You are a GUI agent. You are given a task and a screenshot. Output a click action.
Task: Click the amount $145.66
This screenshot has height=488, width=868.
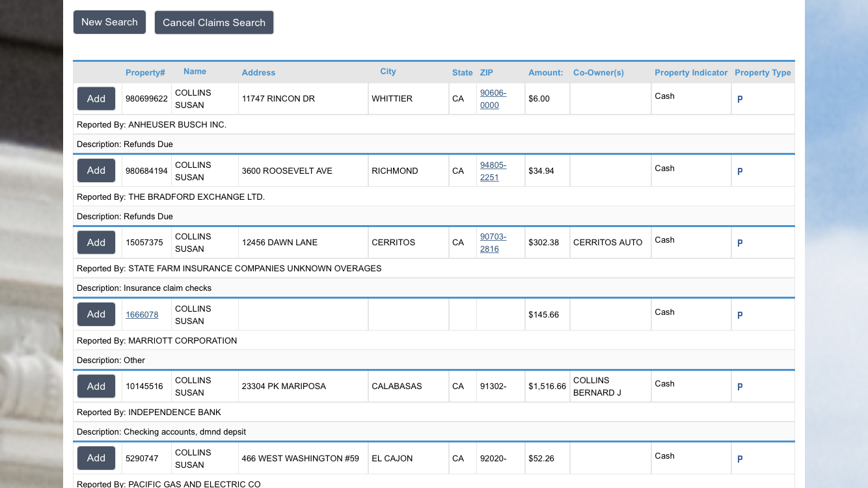click(x=544, y=315)
